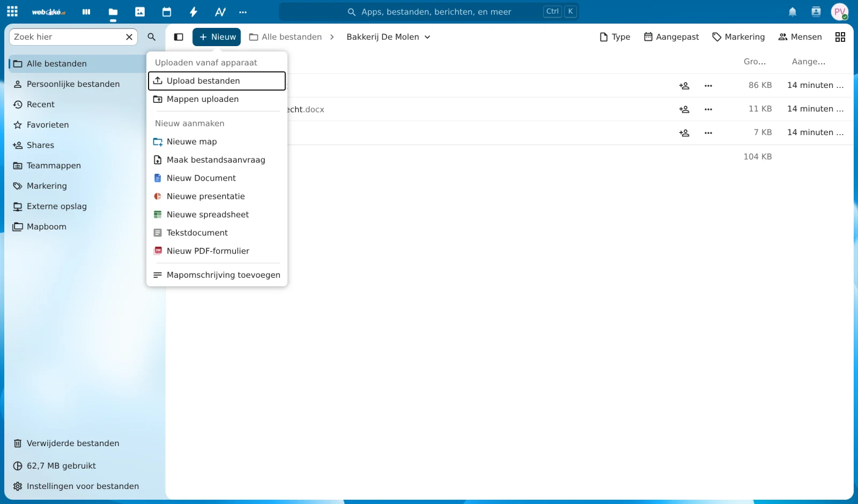Open the contacts menu icon
The height and width of the screenshot is (504, 858).
(816, 12)
